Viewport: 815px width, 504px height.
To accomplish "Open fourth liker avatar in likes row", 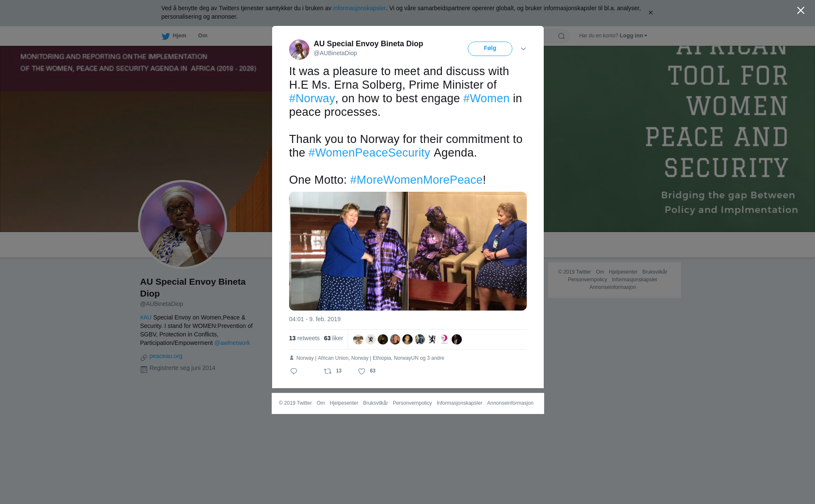I will click(395, 339).
